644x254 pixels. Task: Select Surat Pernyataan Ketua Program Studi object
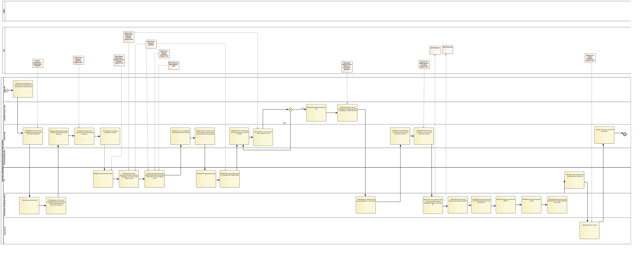(174, 65)
